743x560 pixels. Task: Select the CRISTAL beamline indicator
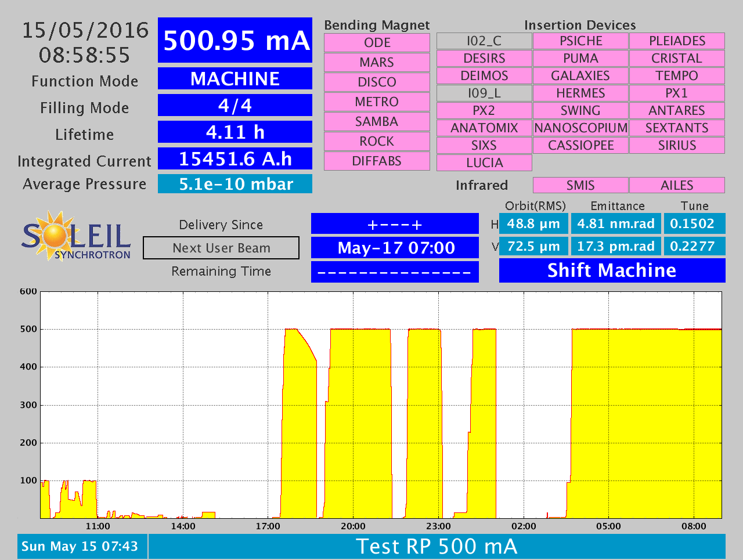(x=677, y=58)
